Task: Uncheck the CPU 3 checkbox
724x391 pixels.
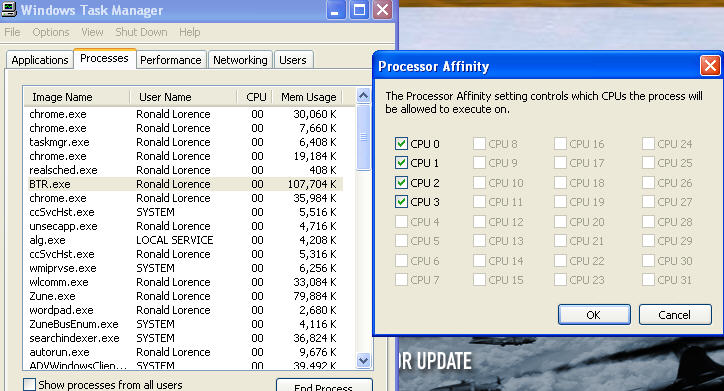Action: tap(401, 202)
